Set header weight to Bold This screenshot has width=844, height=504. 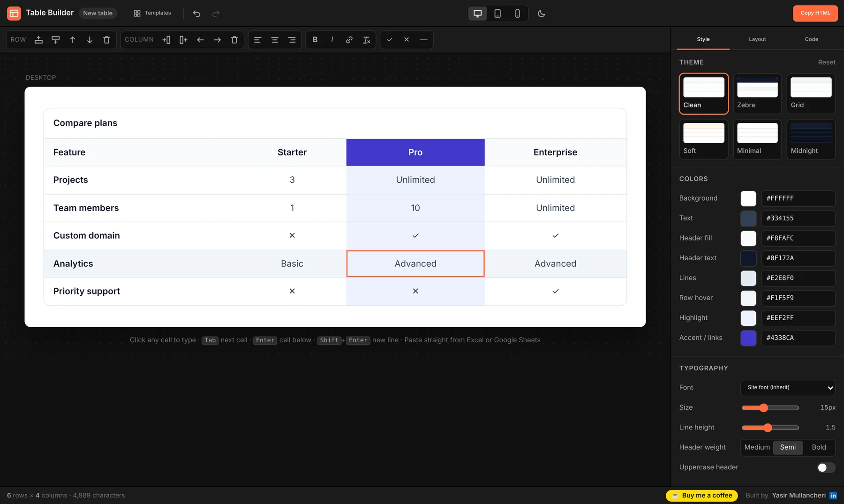point(819,447)
